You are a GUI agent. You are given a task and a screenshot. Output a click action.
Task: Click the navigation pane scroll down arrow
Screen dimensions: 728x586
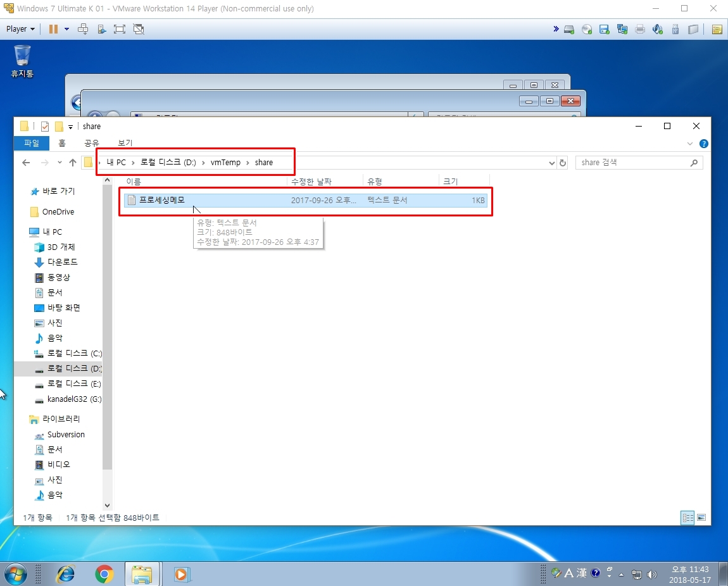point(107,505)
